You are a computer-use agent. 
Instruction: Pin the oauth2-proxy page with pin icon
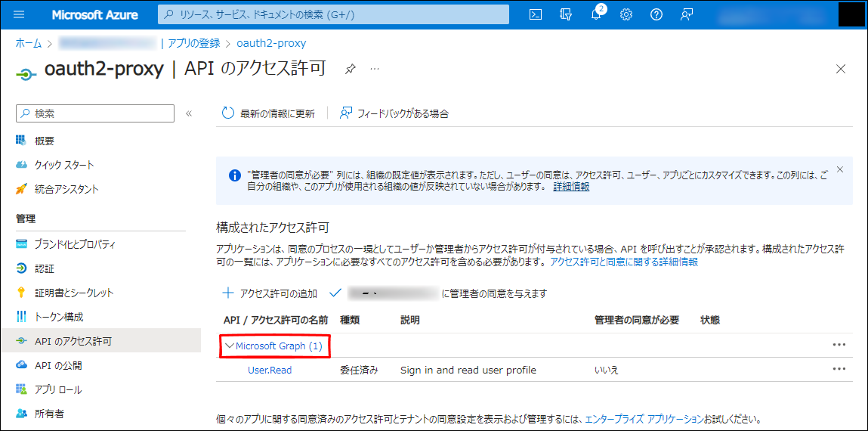coord(350,69)
